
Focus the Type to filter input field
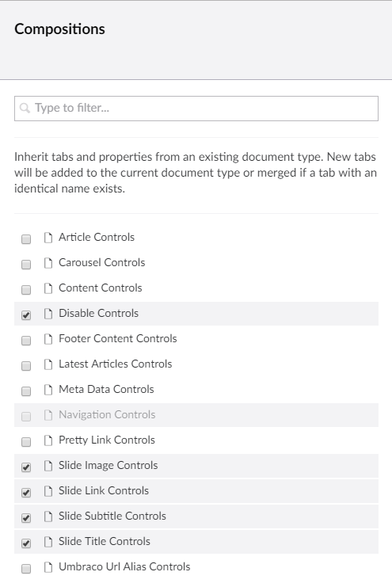coord(196,109)
